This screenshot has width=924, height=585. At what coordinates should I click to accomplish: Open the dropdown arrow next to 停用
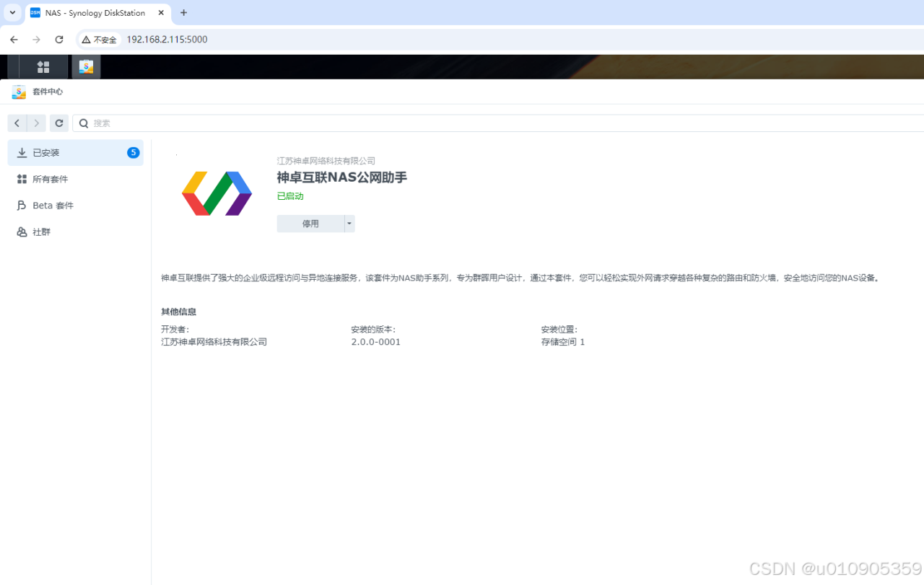pos(349,224)
